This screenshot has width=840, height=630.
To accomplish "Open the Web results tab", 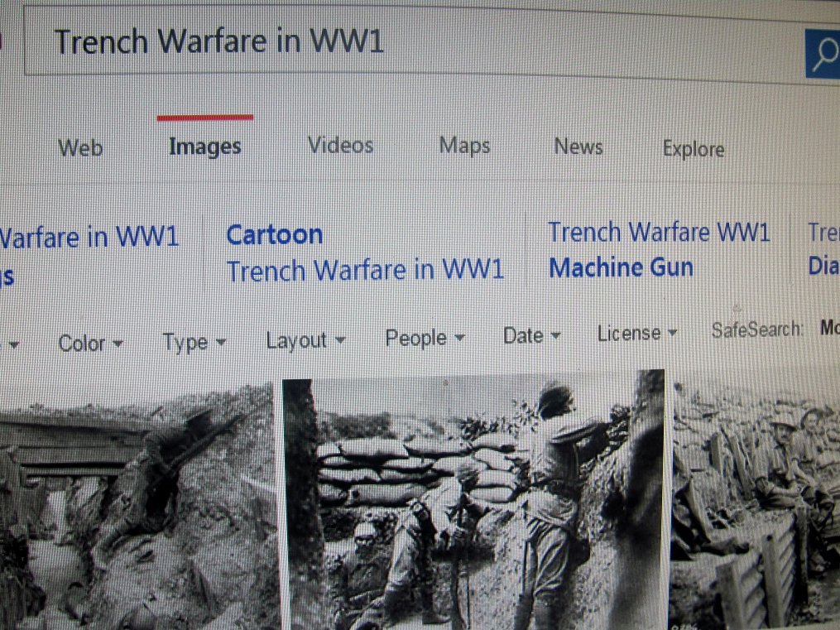I will pyautogui.click(x=80, y=148).
